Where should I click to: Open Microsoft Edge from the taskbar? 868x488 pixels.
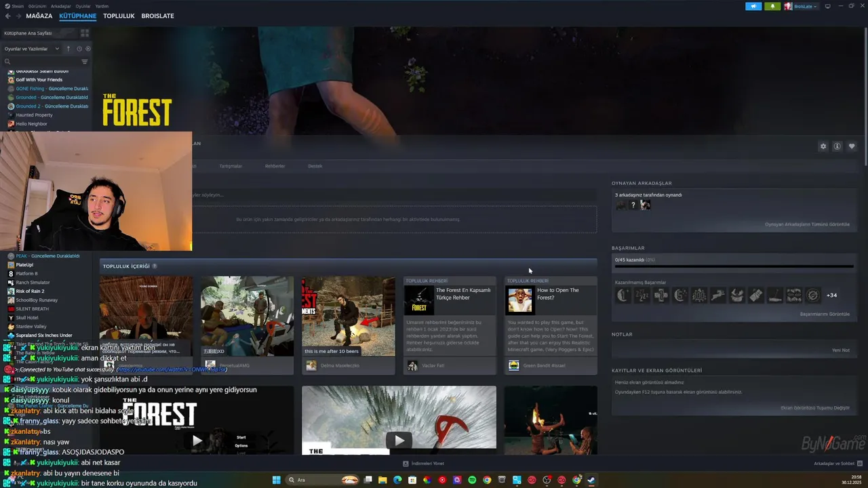397,480
